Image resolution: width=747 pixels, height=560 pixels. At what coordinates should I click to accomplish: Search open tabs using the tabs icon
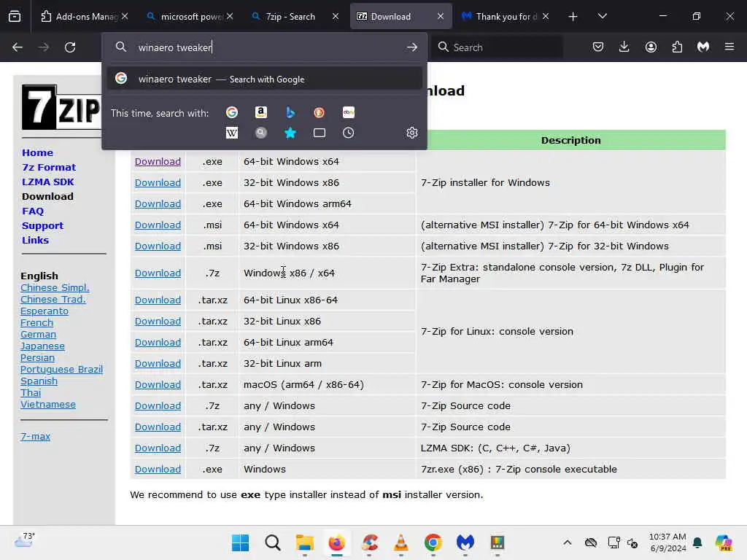coord(320,133)
